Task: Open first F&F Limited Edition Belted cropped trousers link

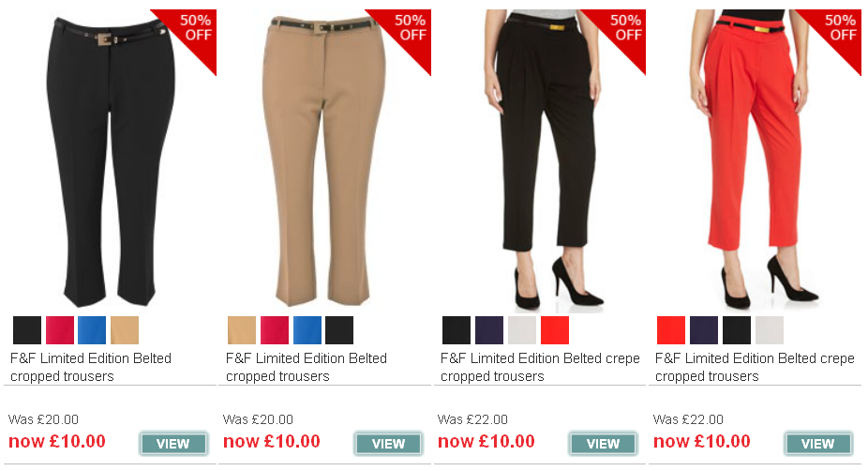Action: 91,367
